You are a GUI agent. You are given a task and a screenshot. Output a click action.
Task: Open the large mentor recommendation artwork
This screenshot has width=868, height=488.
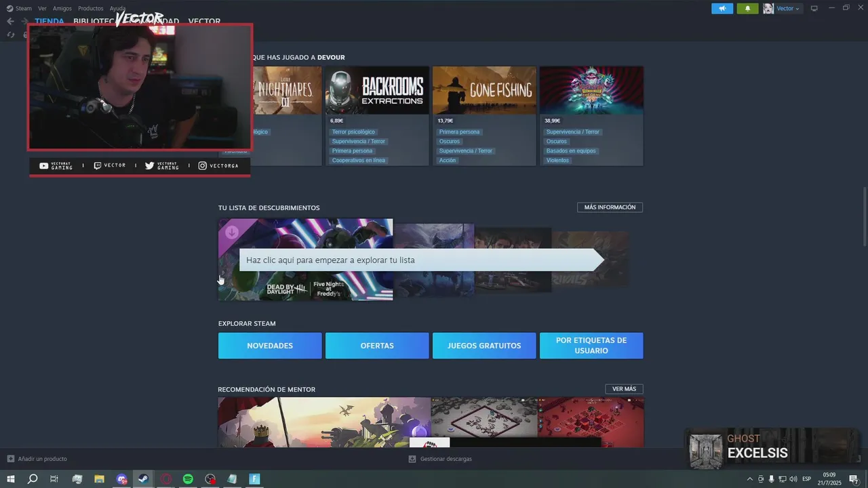pyautogui.click(x=324, y=422)
